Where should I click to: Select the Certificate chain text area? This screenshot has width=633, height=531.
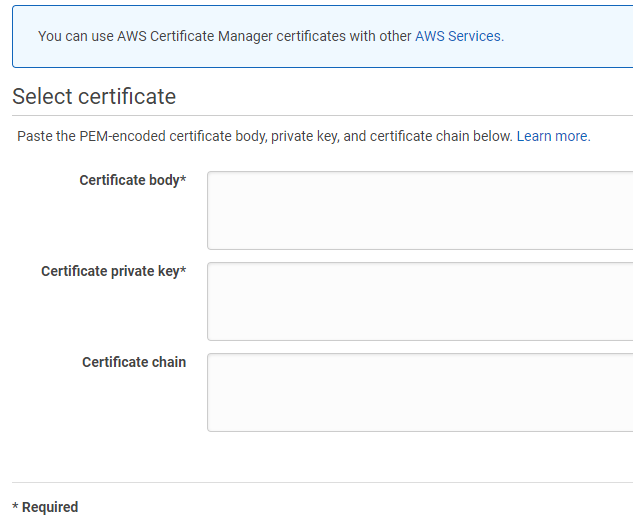click(420, 392)
